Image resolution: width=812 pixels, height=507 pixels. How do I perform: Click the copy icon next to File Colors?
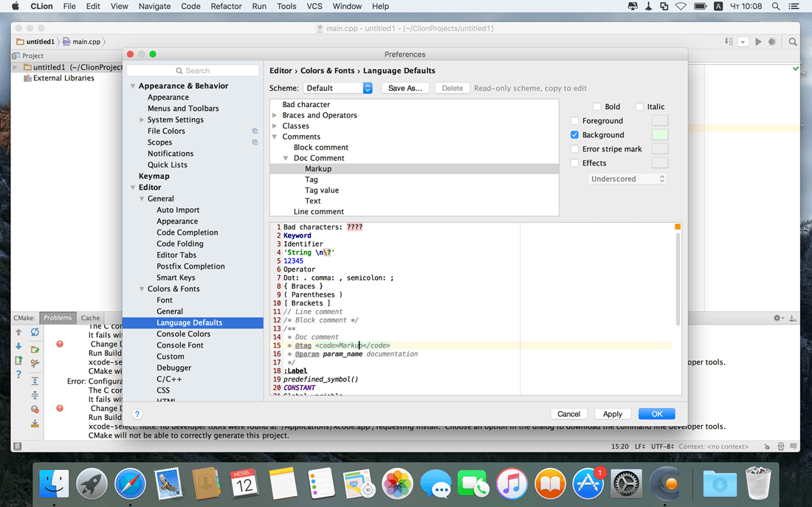255,131
